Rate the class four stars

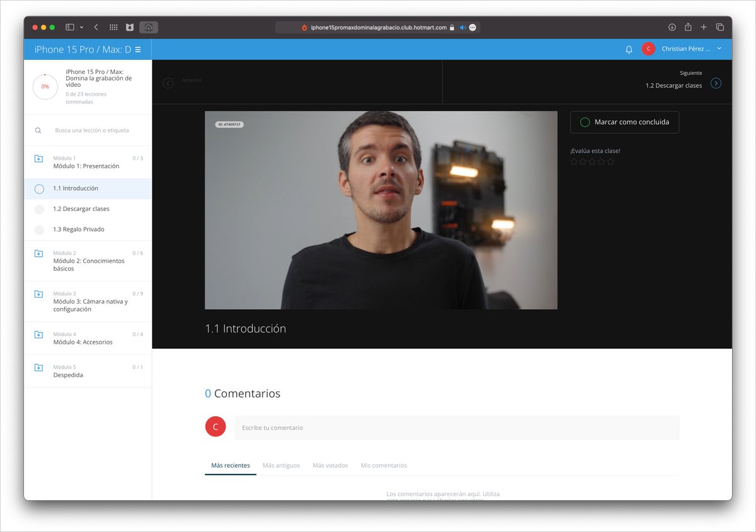[601, 162]
